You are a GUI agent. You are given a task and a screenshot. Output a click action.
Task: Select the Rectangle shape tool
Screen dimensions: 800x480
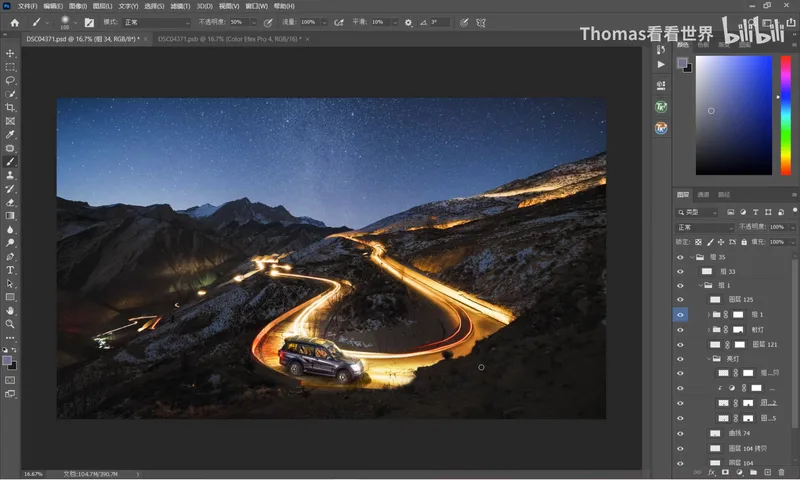(x=10, y=297)
